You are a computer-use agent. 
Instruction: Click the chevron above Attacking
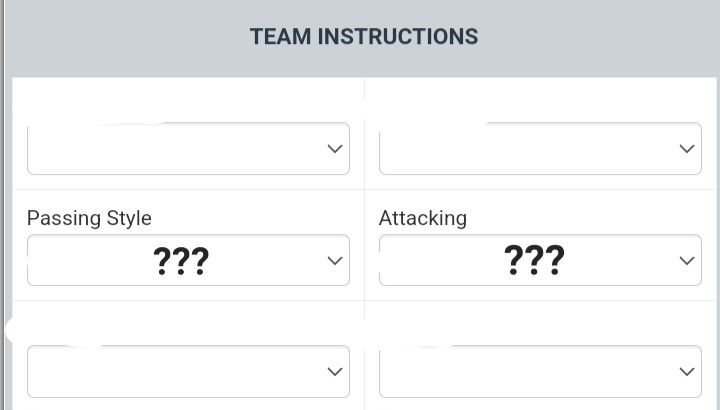[x=687, y=149]
